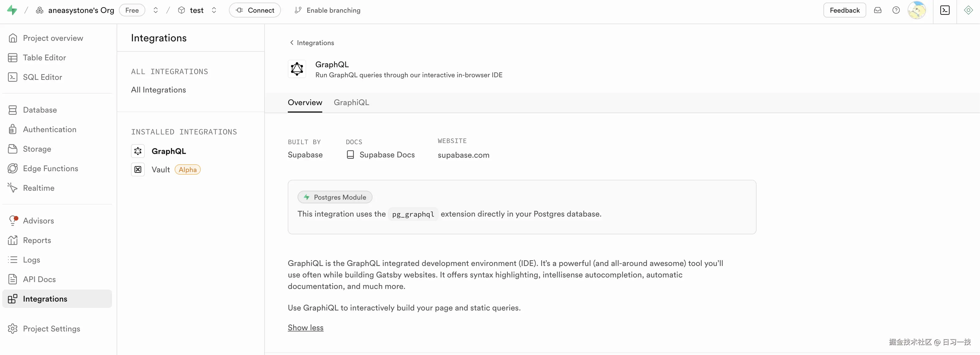The height and width of the screenshot is (355, 980).
Task: Expand the project selector beside test
Action: coord(214,10)
